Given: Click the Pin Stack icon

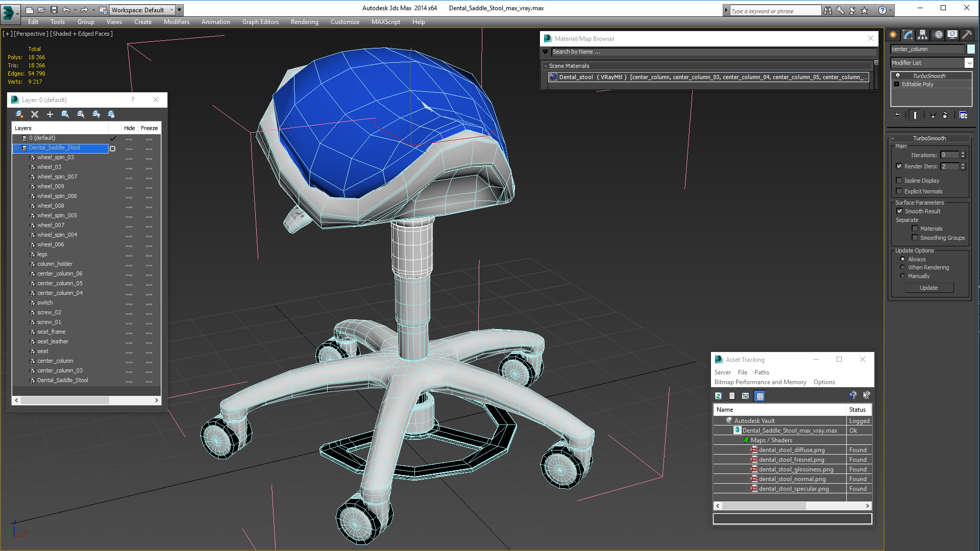Looking at the screenshot, I should [x=897, y=115].
